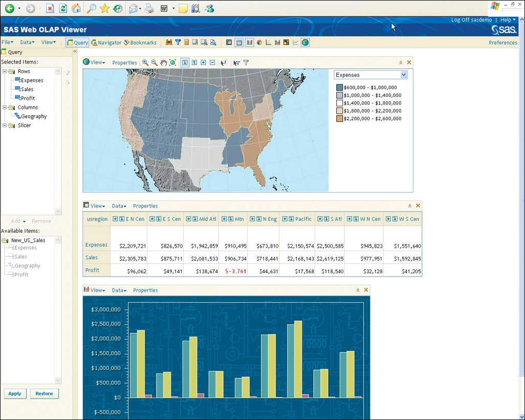Open the map Properties link
Image resolution: width=525 pixels, height=420 pixels.
(124, 62)
